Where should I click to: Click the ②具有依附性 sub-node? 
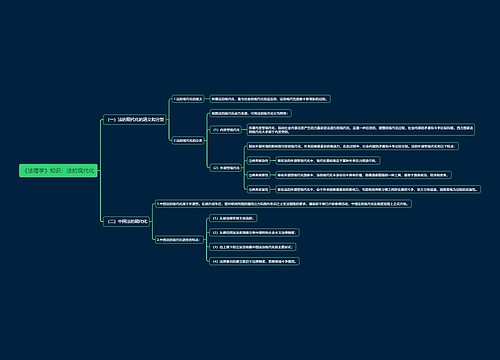258,175
